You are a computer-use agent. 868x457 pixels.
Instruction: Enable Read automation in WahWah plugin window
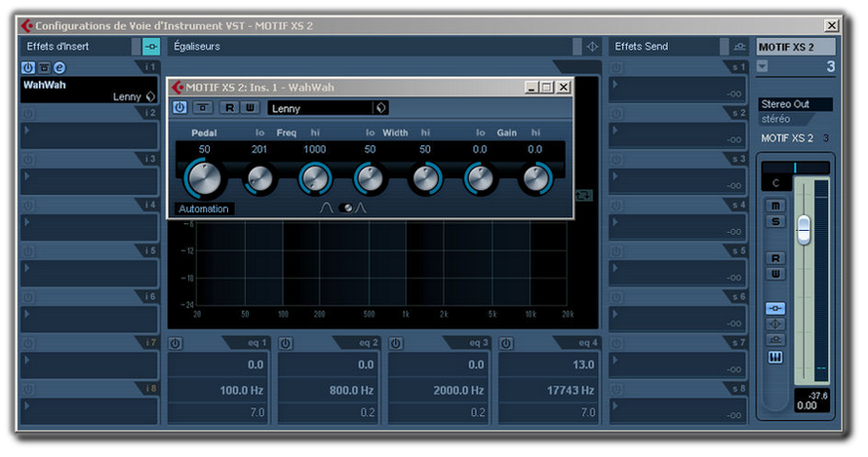(x=229, y=107)
